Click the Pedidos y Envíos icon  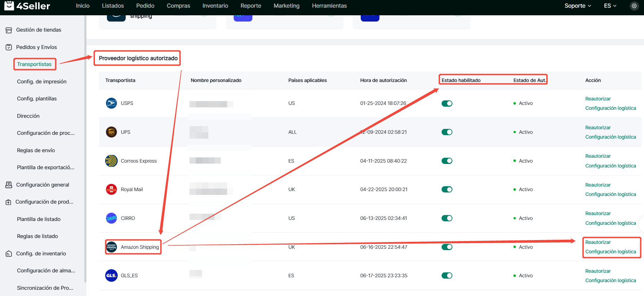pos(9,47)
